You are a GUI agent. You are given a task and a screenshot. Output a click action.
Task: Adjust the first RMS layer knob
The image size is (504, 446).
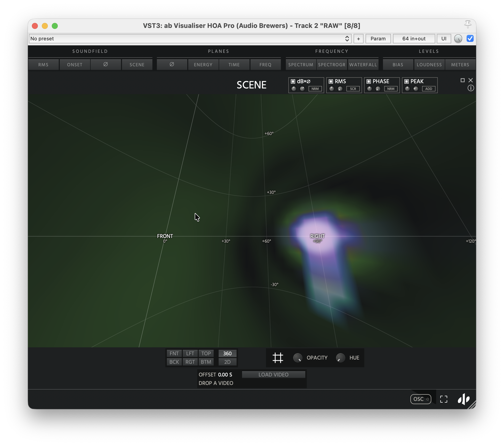pos(332,89)
